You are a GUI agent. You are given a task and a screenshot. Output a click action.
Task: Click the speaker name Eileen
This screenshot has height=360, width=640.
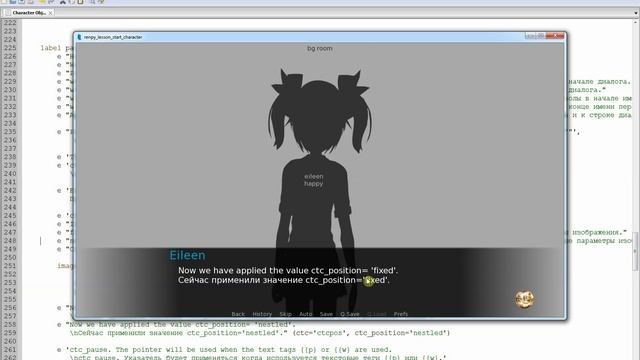pos(187,255)
